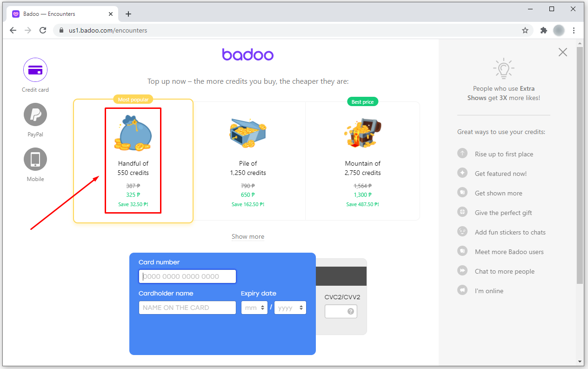The height and width of the screenshot is (369, 588).
Task: Click the CVC2/CVV2 help question mark
Action: pyautogui.click(x=351, y=311)
